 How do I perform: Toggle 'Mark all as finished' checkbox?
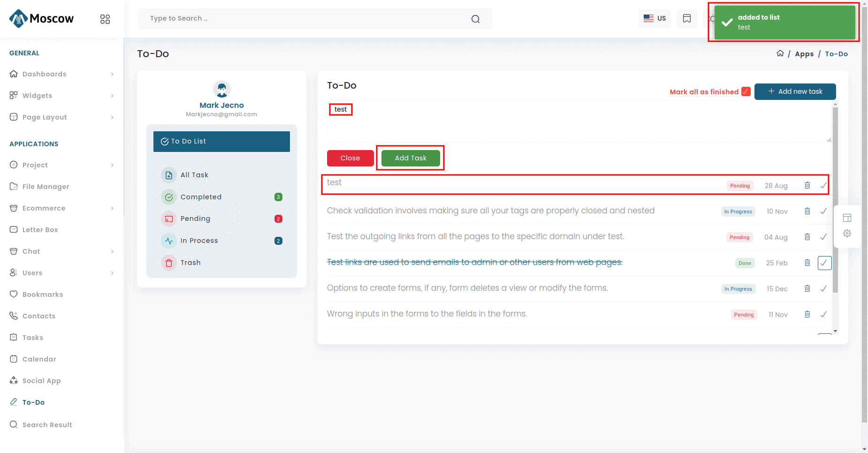pyautogui.click(x=746, y=91)
